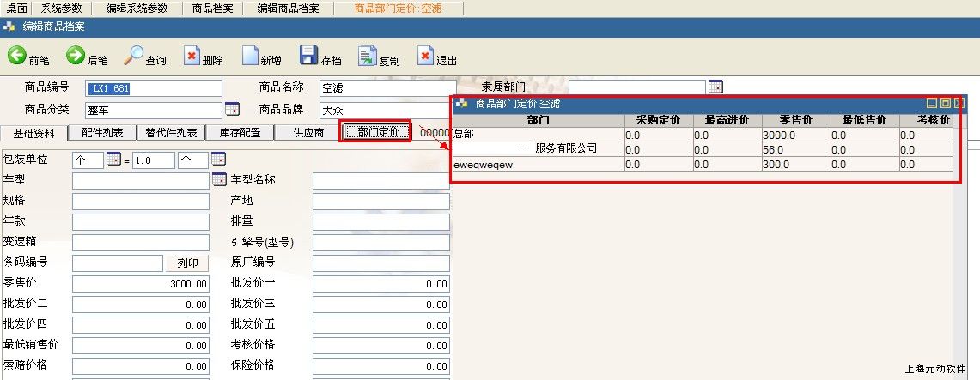Click the 列印 print button

[187, 262]
